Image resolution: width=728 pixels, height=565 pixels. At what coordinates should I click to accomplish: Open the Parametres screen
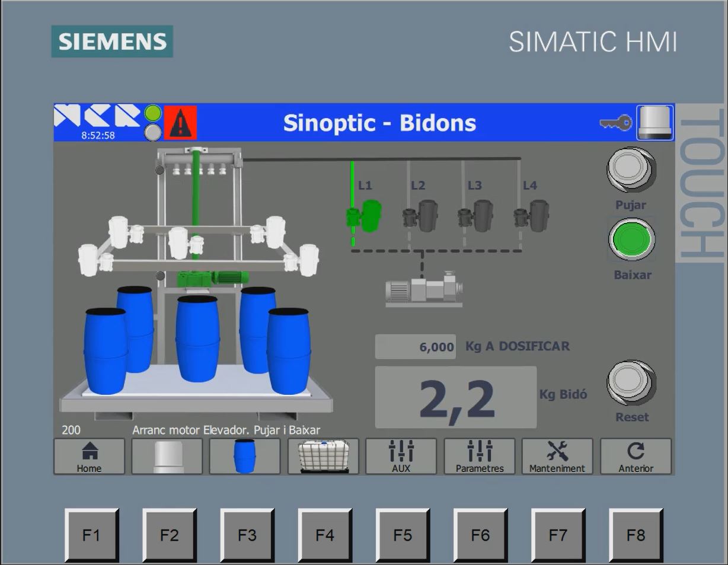tap(479, 457)
